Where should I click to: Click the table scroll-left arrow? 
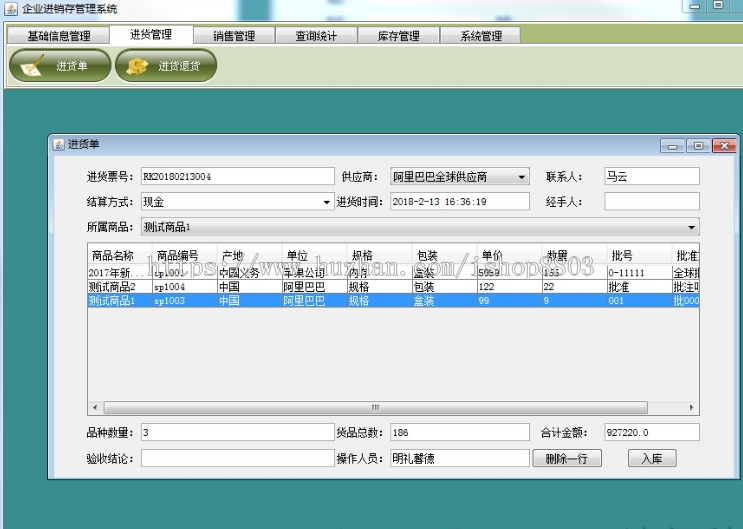(x=95, y=408)
